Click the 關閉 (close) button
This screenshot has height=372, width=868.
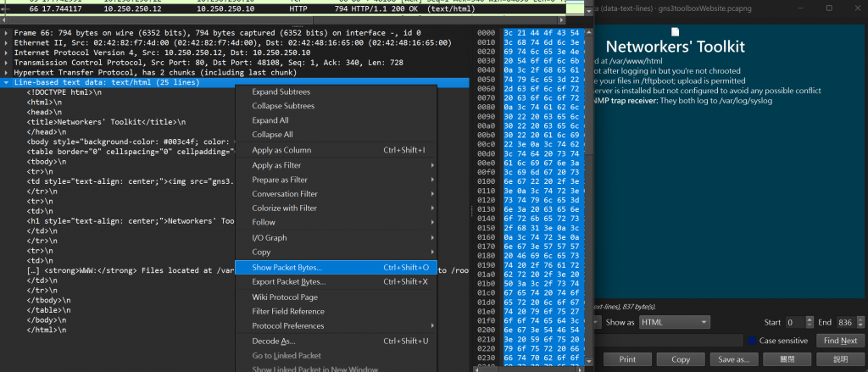[787, 359]
